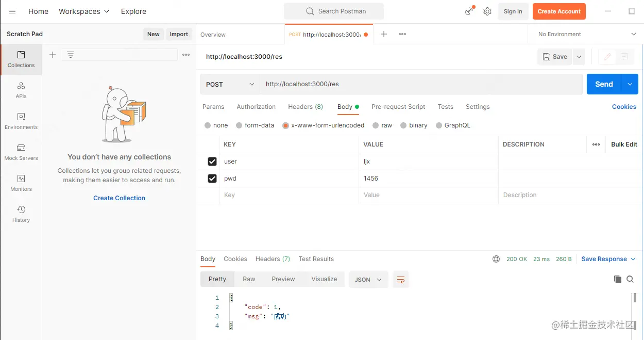
Task: Click the globe network icon in the response
Action: tap(496, 259)
